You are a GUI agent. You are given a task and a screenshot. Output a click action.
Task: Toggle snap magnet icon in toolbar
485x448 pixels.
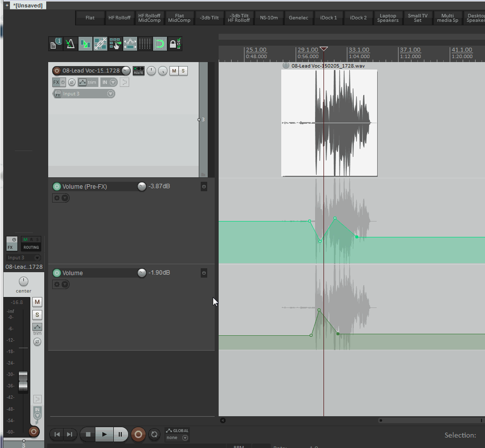(x=160, y=44)
